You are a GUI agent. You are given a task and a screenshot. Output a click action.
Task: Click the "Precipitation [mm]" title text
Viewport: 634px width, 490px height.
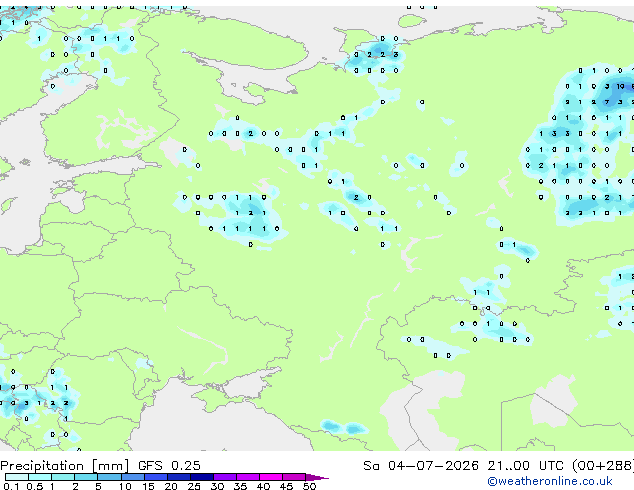(x=65, y=466)
